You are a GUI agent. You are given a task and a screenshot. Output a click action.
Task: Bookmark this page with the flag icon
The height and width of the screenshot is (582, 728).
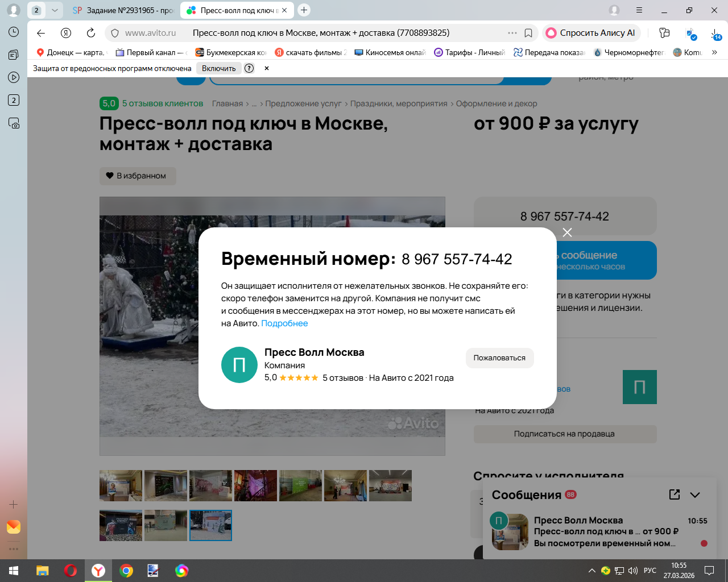point(528,33)
